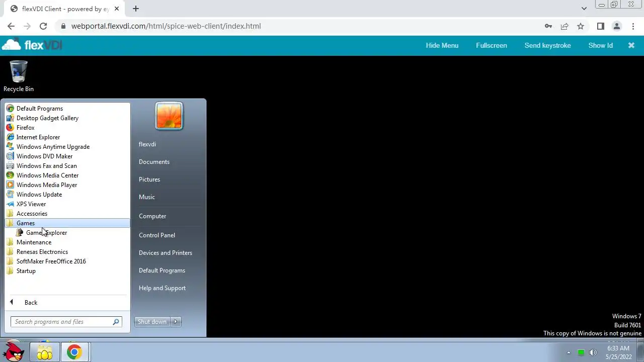Click the Chrome profile avatar icon

(x=616, y=26)
